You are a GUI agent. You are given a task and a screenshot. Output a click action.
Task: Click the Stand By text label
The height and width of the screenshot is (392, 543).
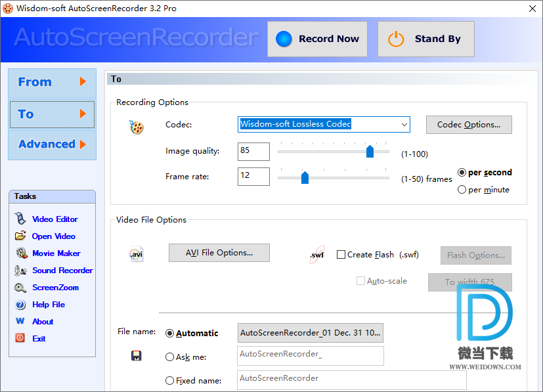[x=438, y=39]
